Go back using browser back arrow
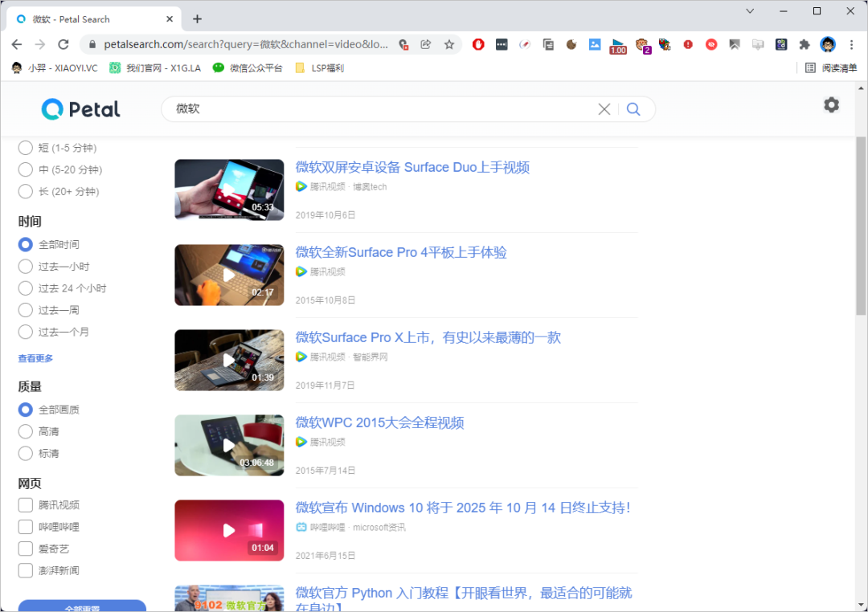The height and width of the screenshot is (612, 868). point(17,44)
